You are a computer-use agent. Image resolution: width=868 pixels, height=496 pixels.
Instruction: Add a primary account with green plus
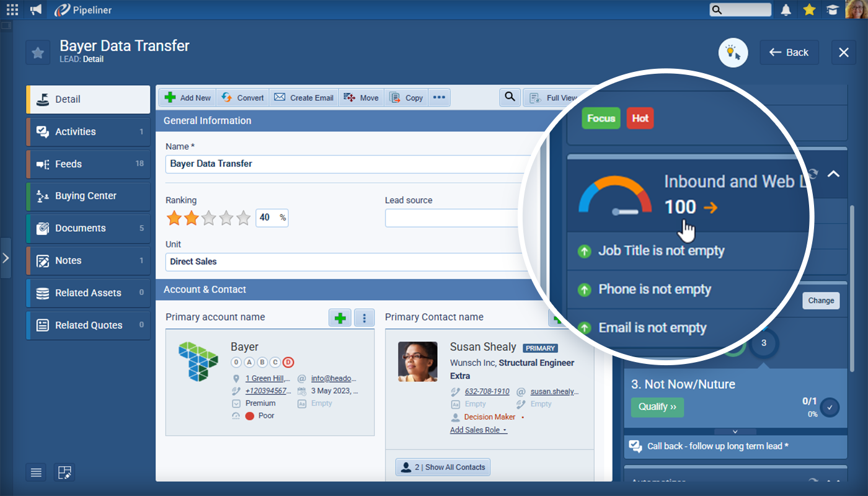pos(340,318)
